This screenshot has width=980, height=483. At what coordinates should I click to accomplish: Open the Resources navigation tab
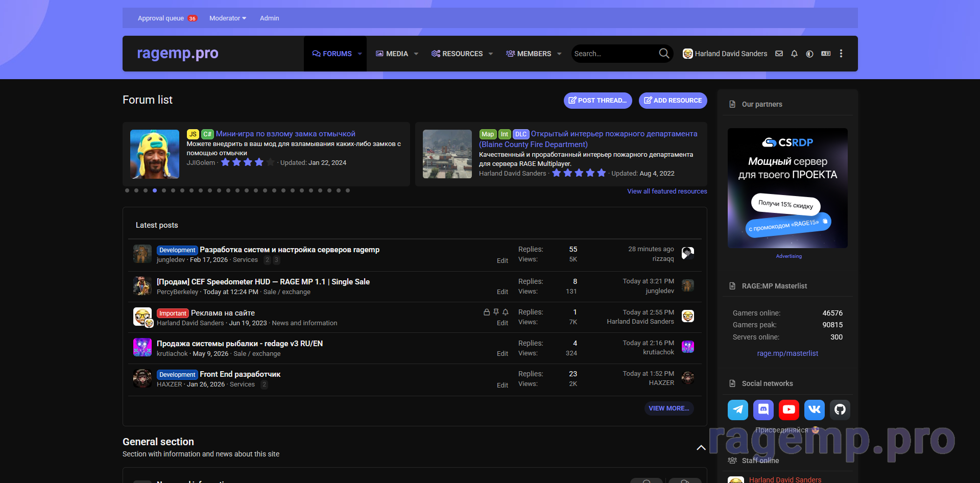(x=457, y=54)
